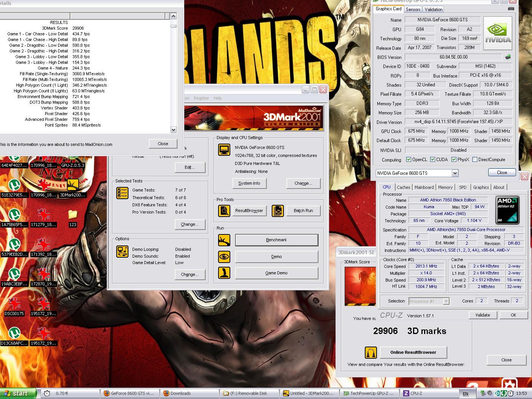The height and width of the screenshot is (399, 532).
Task: Click the Online ResultBrowser button
Action: click(x=413, y=352)
